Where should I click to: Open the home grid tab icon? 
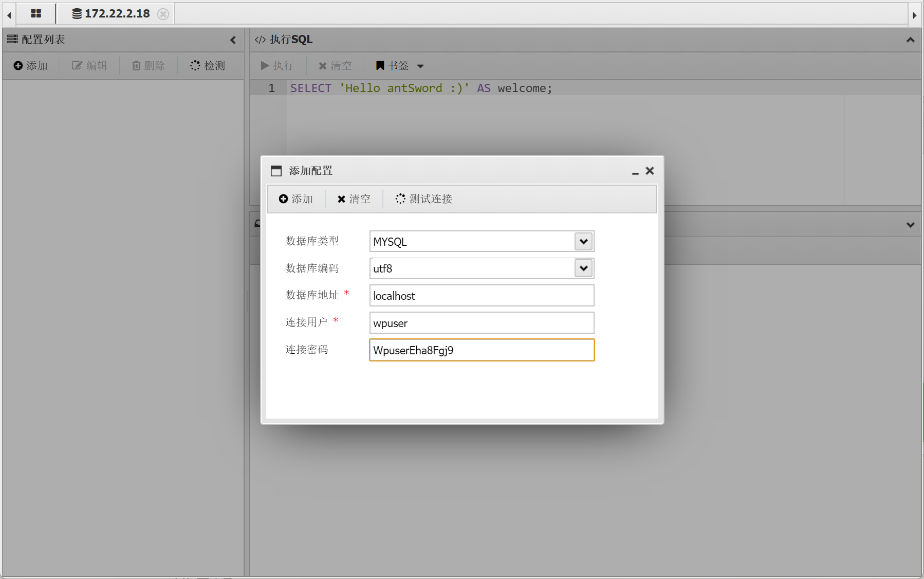point(36,13)
